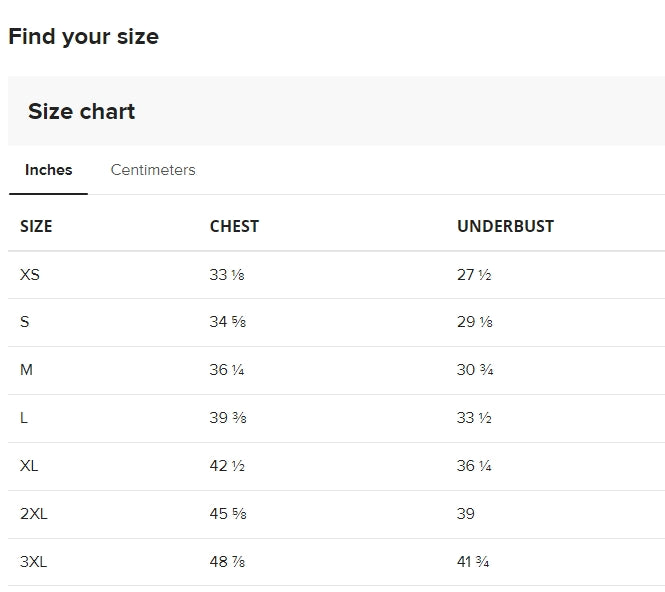Click the SIZE column header
The image size is (665, 592).
(x=36, y=226)
